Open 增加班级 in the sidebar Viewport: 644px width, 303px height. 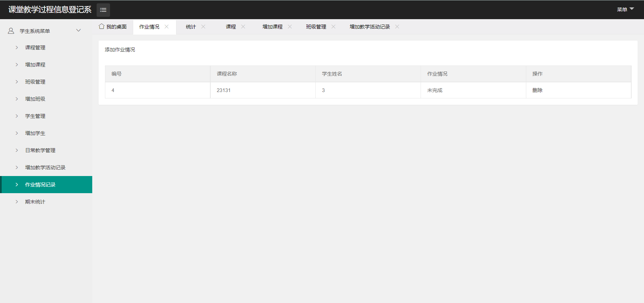46,99
